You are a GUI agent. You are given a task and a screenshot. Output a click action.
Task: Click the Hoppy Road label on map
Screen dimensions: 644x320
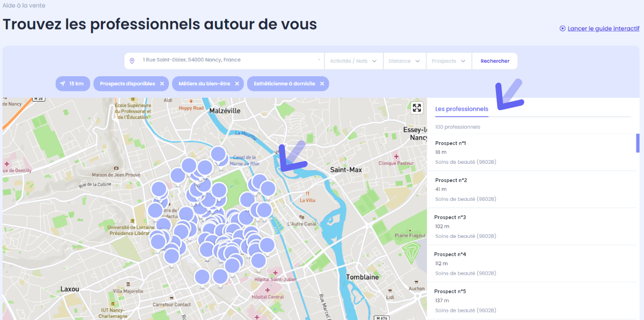[191, 108]
